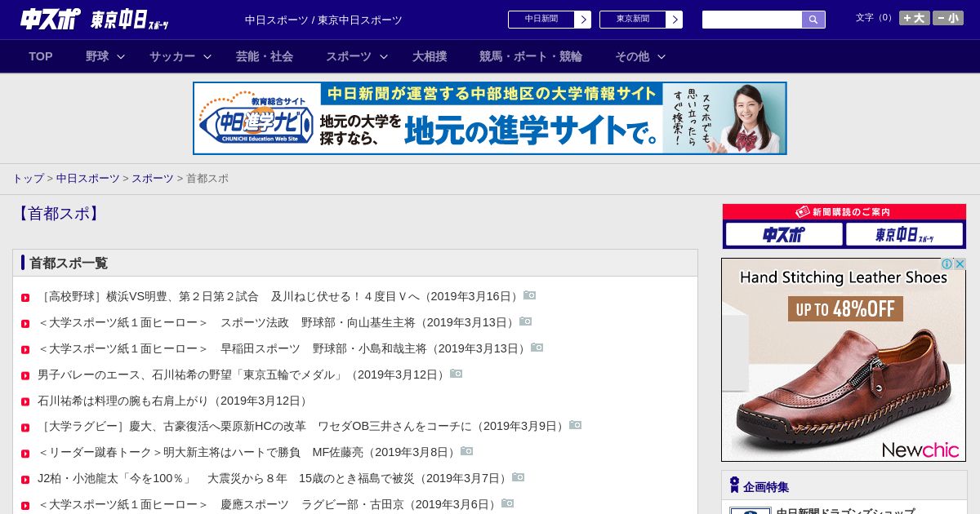Click the 企画特集 ribbon icon

point(734,485)
